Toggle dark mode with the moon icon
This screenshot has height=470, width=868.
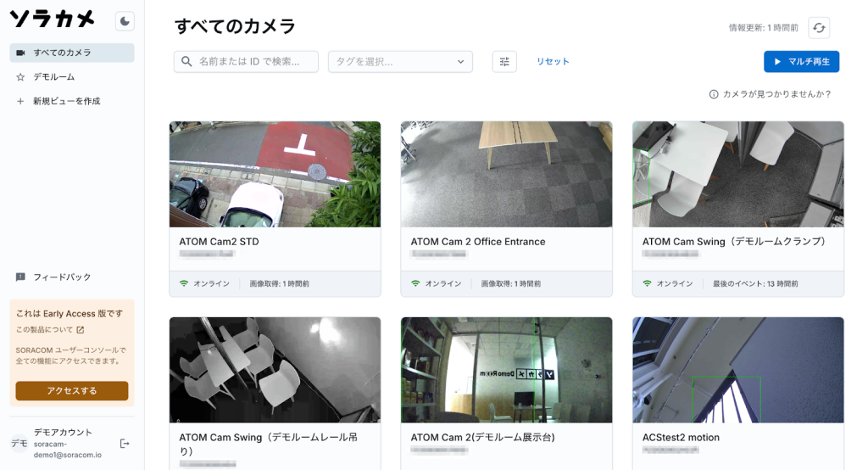click(125, 21)
